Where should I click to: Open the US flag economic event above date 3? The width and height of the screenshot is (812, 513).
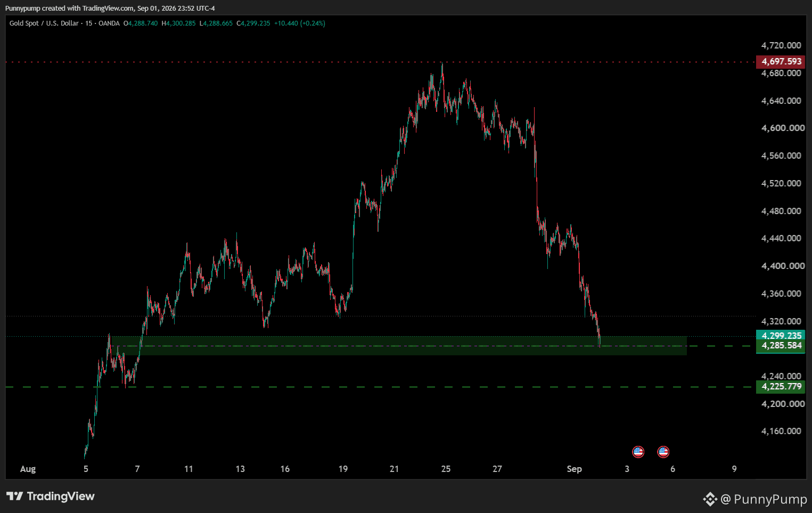[x=638, y=452]
